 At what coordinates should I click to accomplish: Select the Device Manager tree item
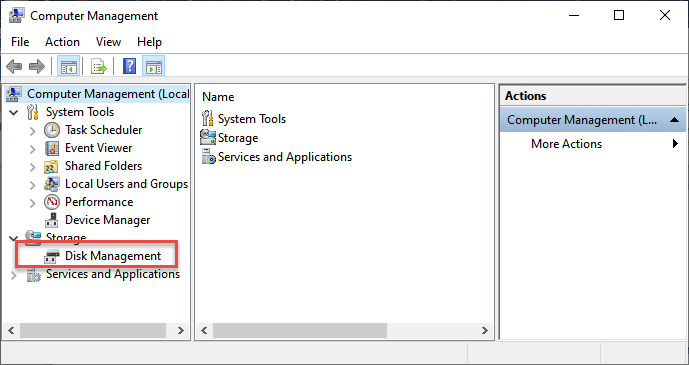click(107, 220)
